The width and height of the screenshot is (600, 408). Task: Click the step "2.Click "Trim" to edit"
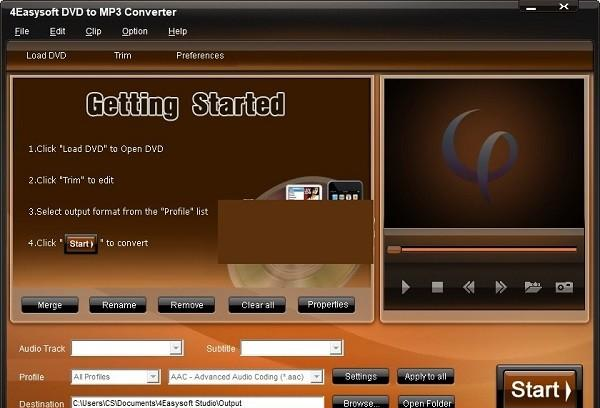(71, 180)
